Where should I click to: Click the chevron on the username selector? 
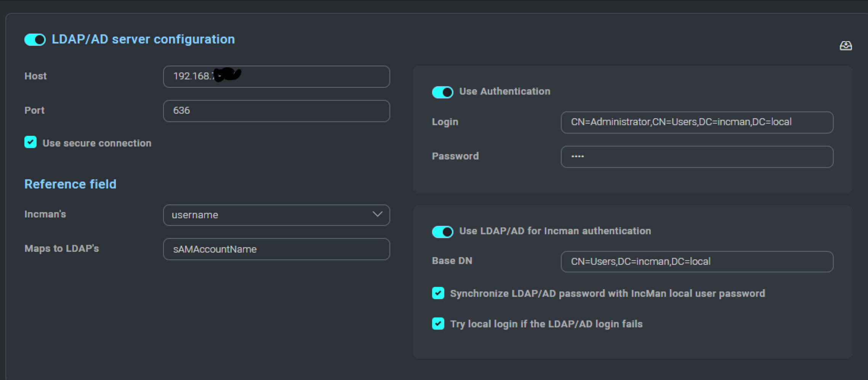pyautogui.click(x=376, y=215)
